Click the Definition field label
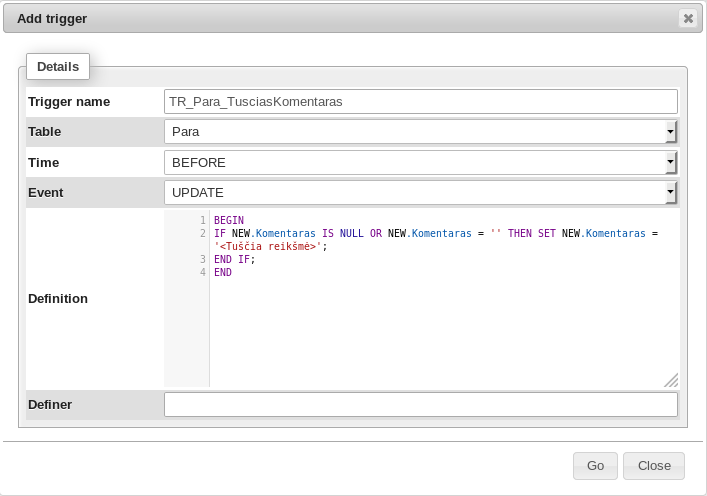The image size is (707, 496). (x=58, y=298)
